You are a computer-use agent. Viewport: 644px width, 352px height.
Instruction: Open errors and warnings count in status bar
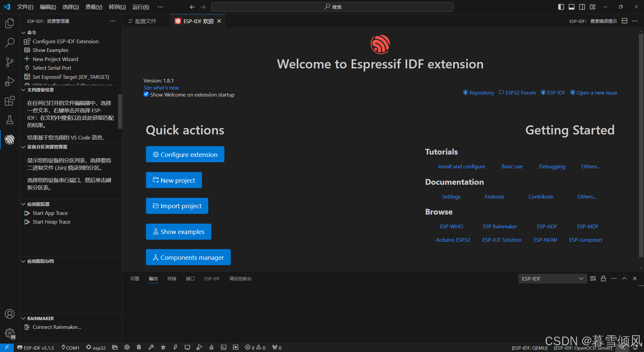tap(255, 348)
